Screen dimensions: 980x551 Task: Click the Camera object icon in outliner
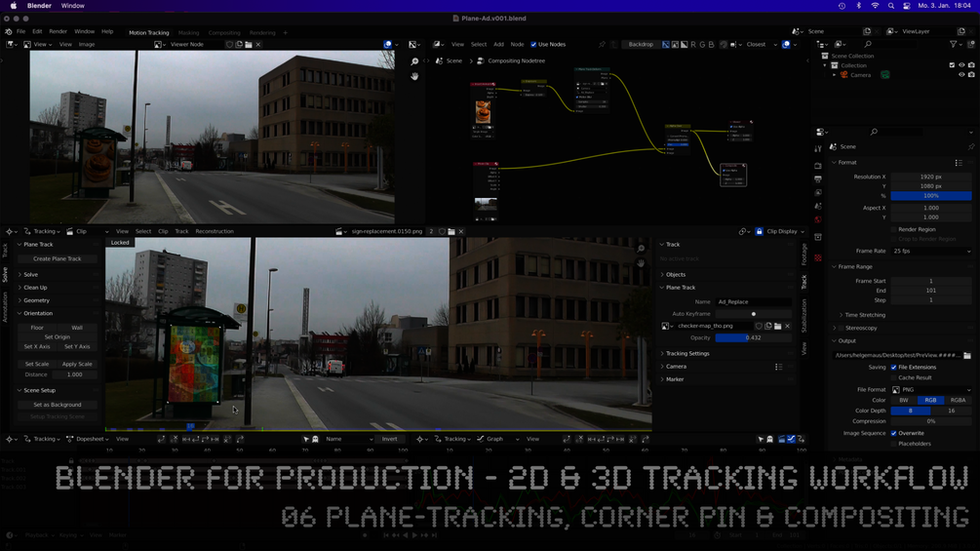[x=843, y=75]
